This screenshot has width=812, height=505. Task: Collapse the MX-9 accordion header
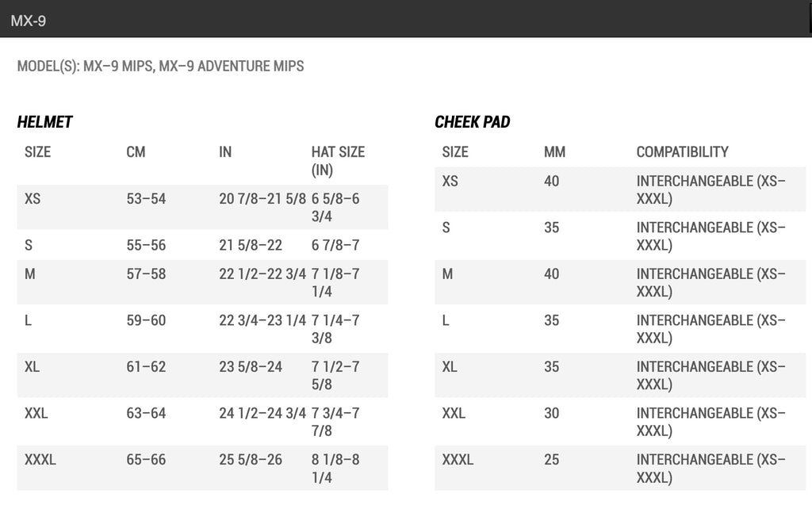(x=29, y=21)
